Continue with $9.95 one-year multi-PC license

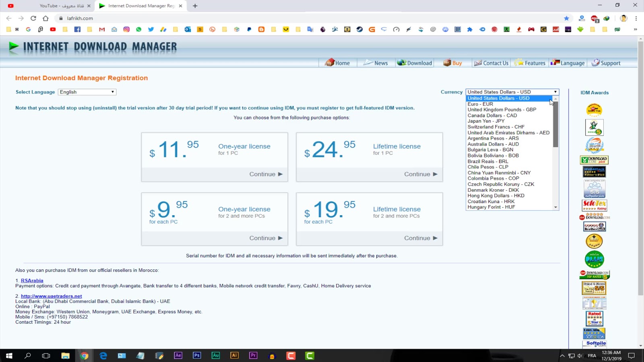pyautogui.click(x=266, y=238)
